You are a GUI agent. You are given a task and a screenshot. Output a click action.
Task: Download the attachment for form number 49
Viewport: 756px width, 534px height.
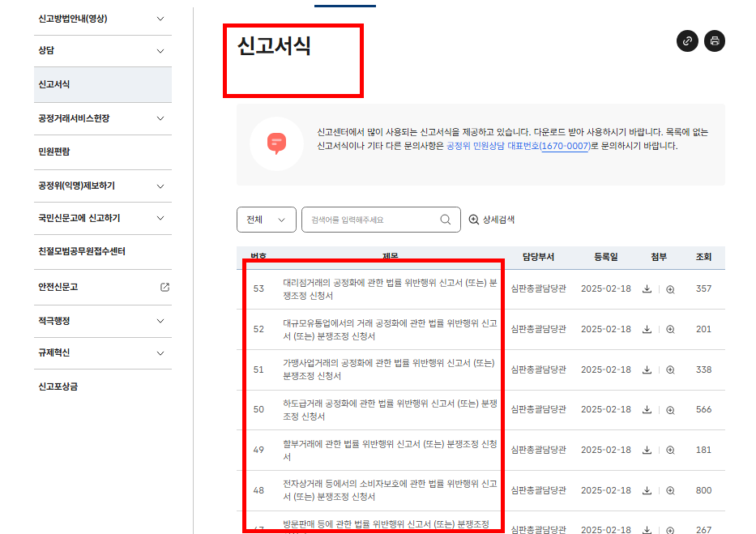point(646,451)
